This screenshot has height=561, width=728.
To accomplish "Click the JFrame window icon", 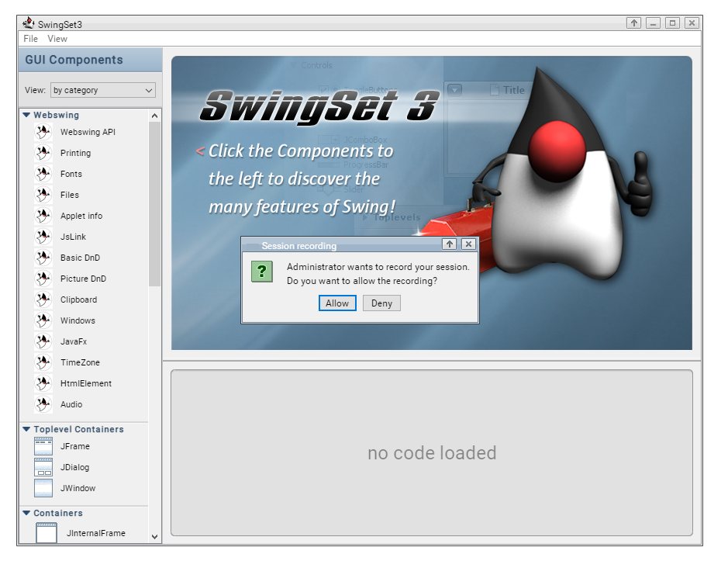I will click(43, 446).
